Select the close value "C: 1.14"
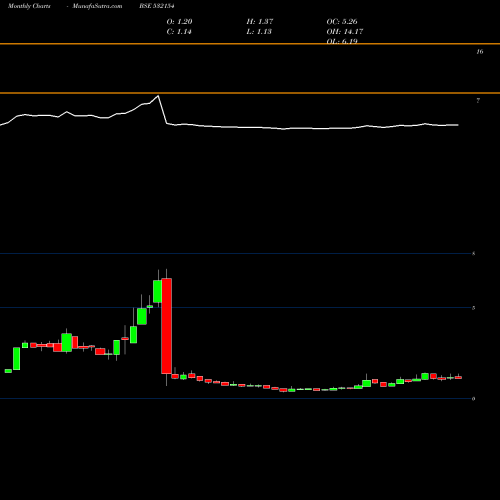 (x=179, y=31)
